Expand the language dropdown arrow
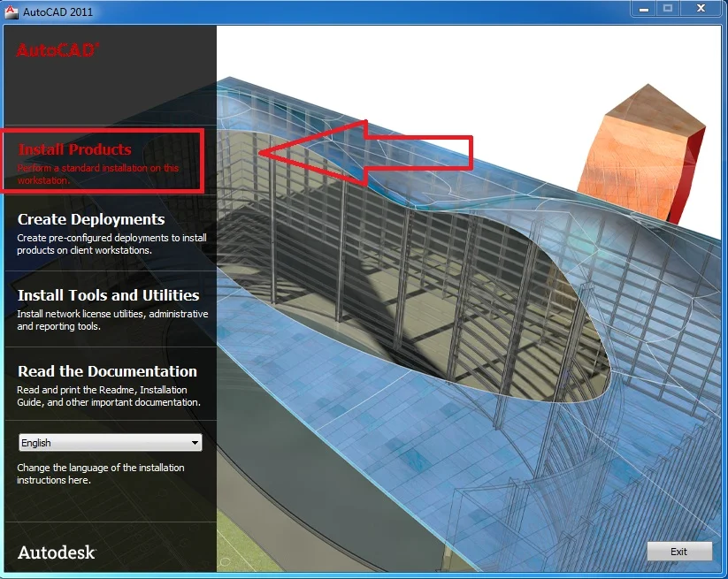The height and width of the screenshot is (579, 728). click(195, 443)
